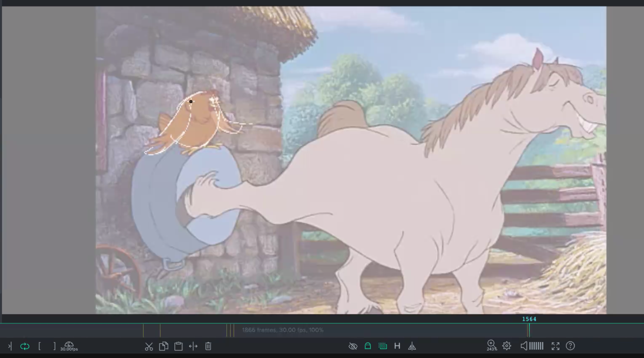Open settings with the gear icon

(506, 346)
